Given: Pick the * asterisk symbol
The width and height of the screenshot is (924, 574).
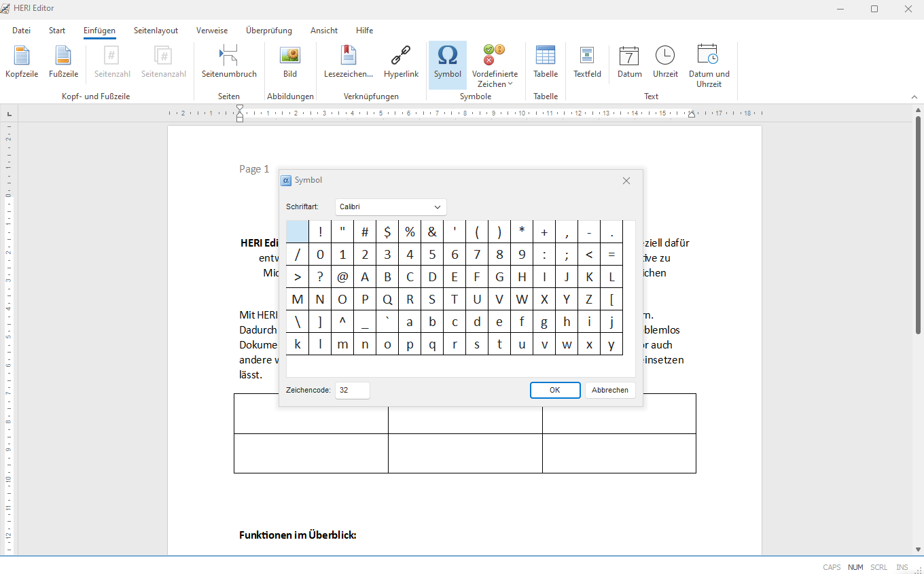Looking at the screenshot, I should point(522,232).
